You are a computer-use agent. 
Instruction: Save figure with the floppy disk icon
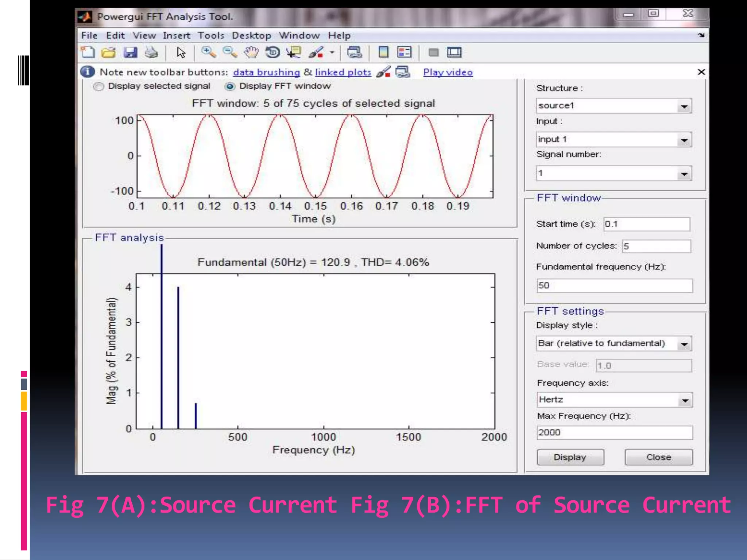(130, 52)
